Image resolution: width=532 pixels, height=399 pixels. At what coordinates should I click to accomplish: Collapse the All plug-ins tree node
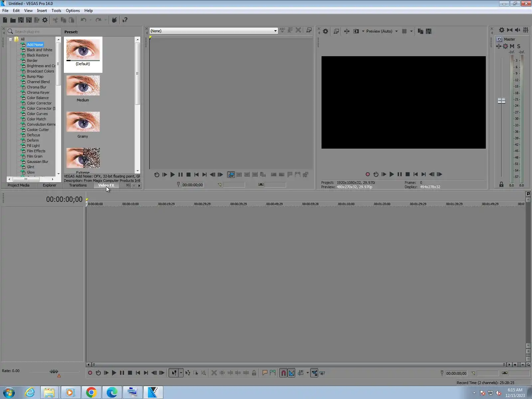click(10, 39)
